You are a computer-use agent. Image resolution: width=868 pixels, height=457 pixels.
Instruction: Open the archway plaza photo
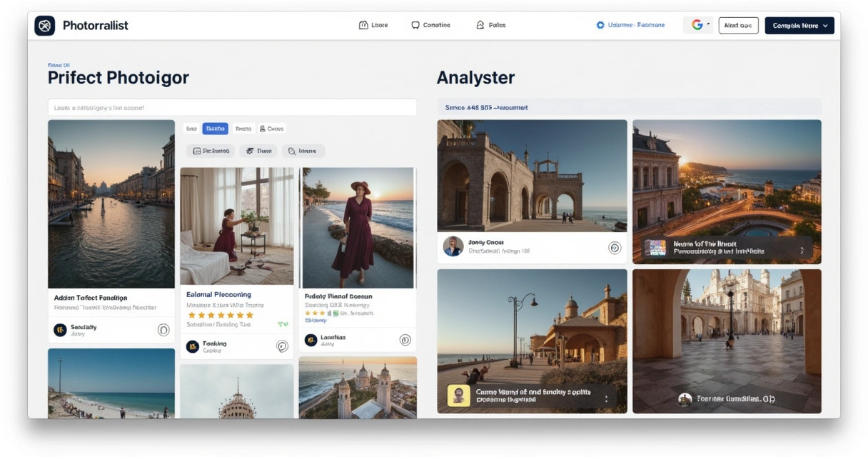click(x=727, y=341)
